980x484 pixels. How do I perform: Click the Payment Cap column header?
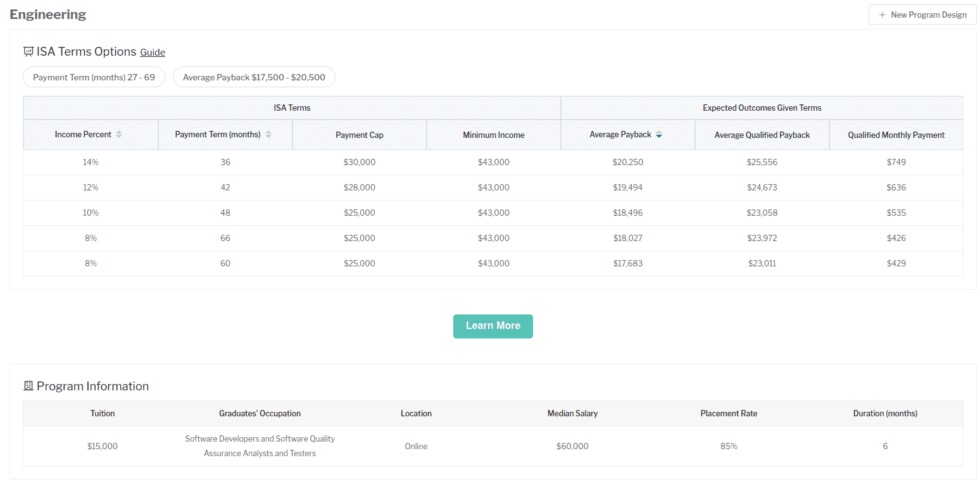pyautogui.click(x=360, y=135)
